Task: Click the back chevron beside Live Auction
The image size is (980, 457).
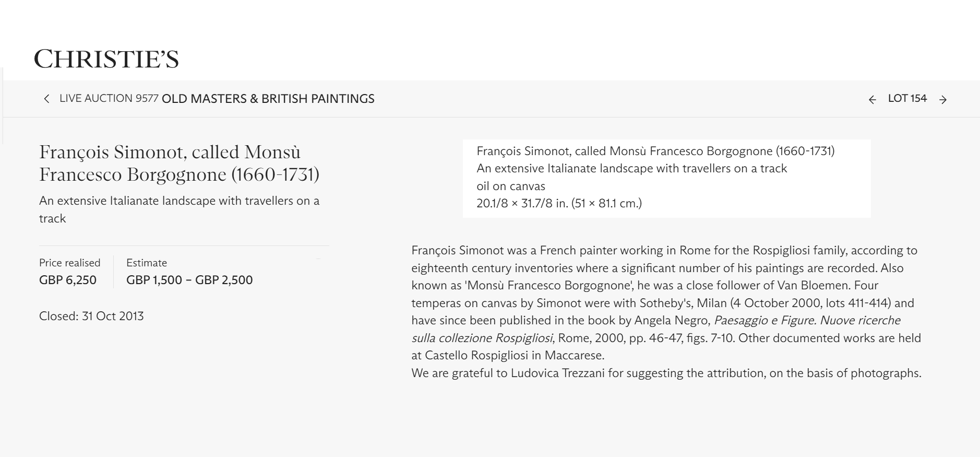Action: tap(46, 99)
